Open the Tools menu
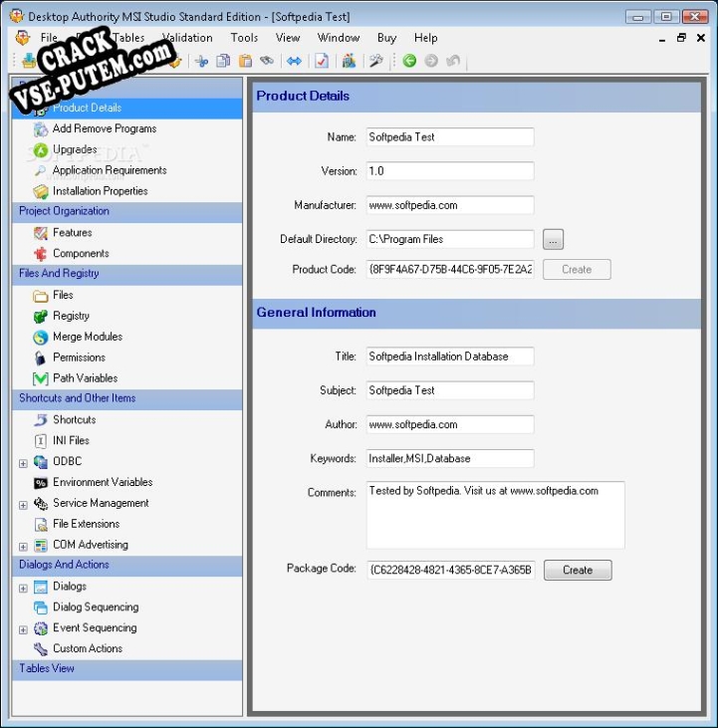This screenshot has width=718, height=728. pyautogui.click(x=244, y=38)
